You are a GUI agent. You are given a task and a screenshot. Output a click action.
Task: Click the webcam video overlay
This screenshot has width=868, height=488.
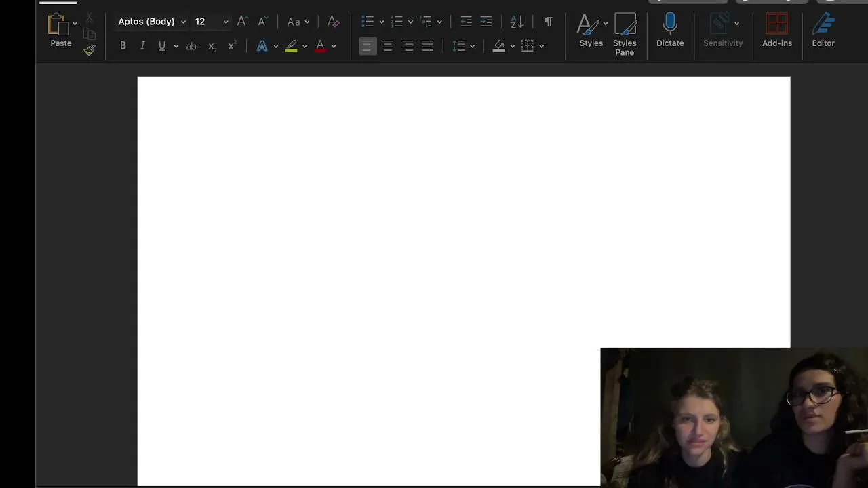[x=734, y=417]
